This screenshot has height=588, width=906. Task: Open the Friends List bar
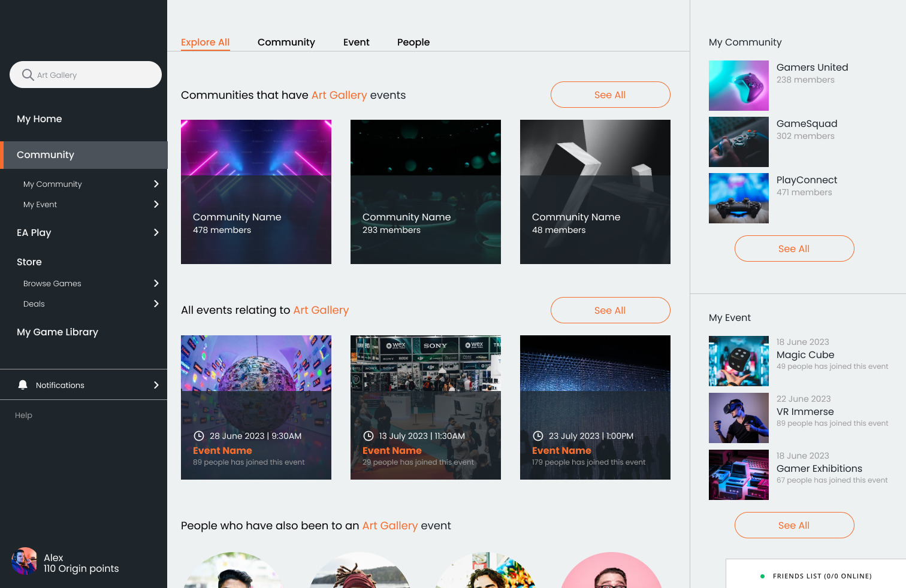click(816, 574)
